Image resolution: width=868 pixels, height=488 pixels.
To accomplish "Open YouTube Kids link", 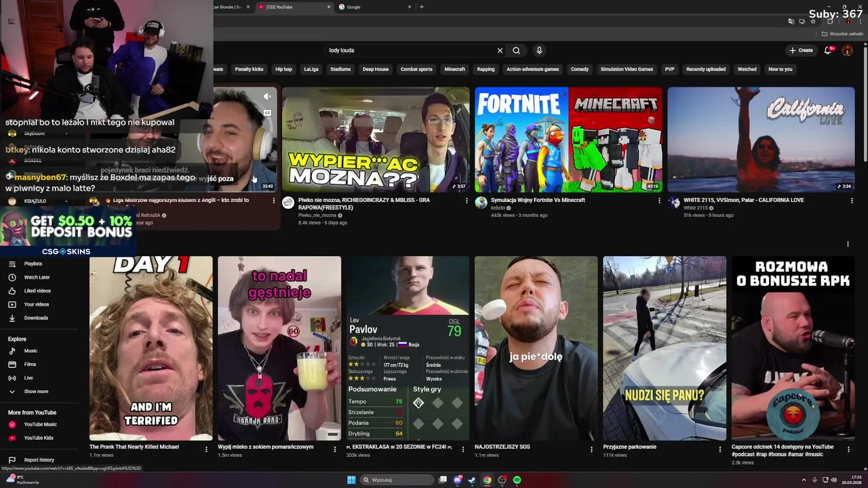I will (x=39, y=438).
